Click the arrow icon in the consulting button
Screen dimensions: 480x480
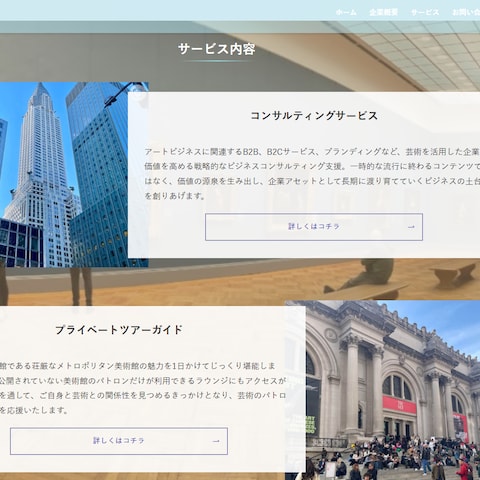pyautogui.click(x=411, y=227)
